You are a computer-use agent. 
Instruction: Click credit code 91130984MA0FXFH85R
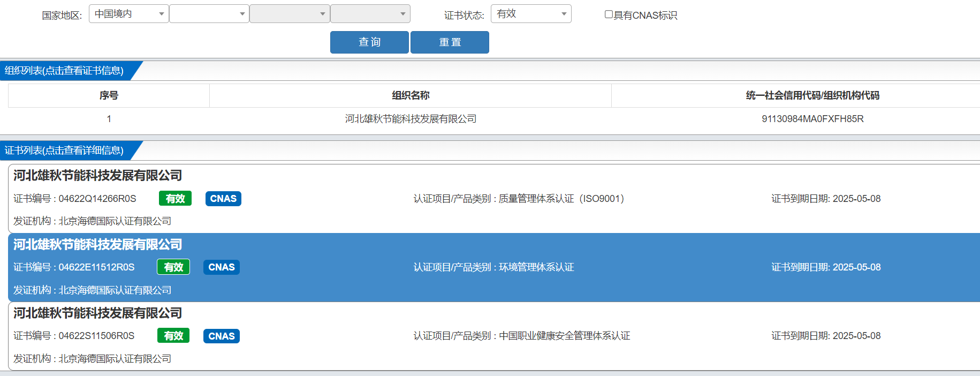pyautogui.click(x=812, y=119)
